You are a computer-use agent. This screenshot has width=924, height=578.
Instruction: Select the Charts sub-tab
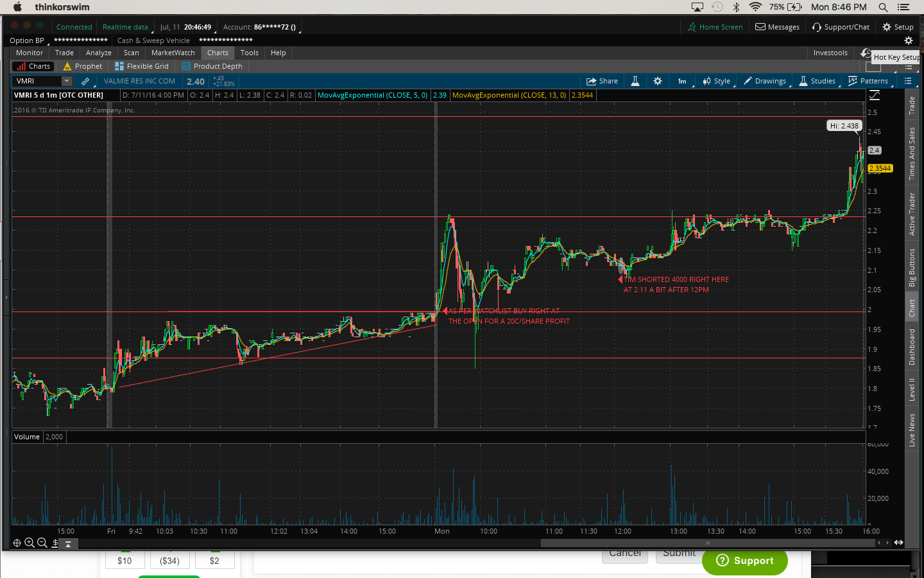click(x=33, y=66)
